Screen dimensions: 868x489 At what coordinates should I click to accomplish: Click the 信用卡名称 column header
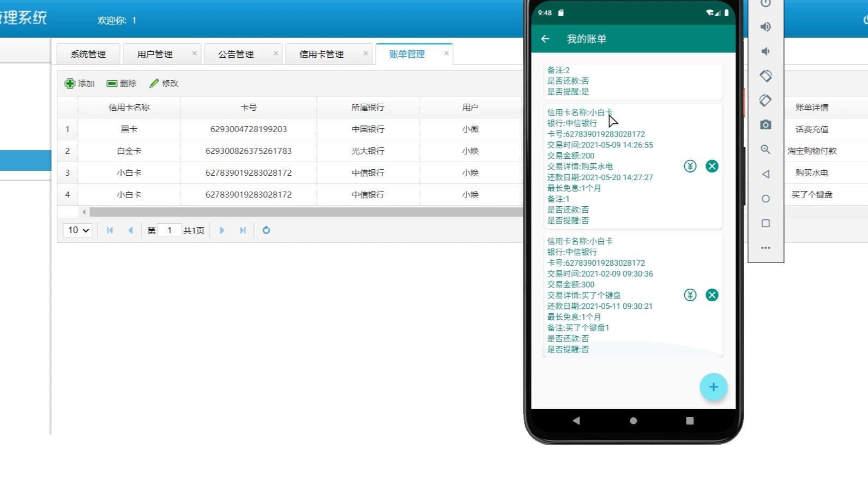coord(129,108)
